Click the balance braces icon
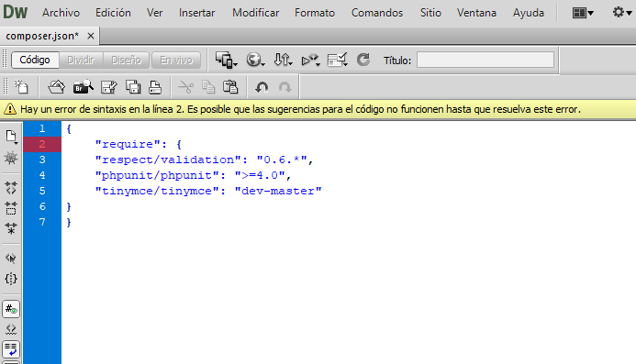636x364 pixels. [x=11, y=279]
